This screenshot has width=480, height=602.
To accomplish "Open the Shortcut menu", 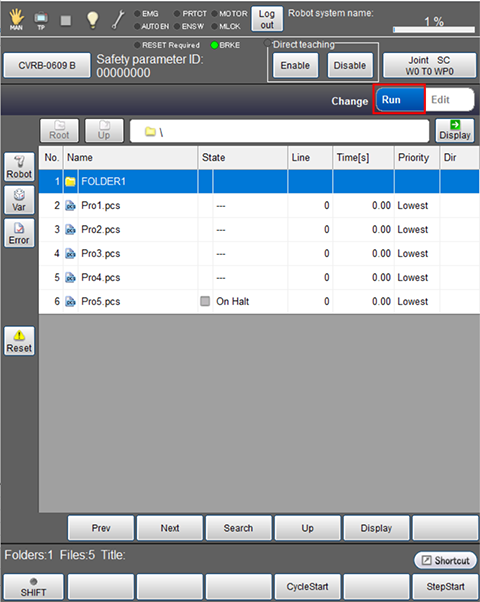I will pos(445,561).
